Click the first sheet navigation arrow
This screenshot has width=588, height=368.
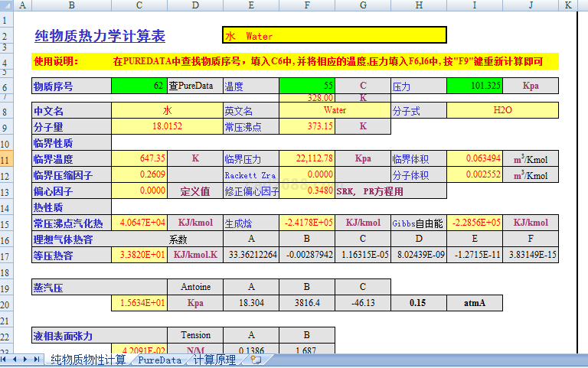click(6, 360)
